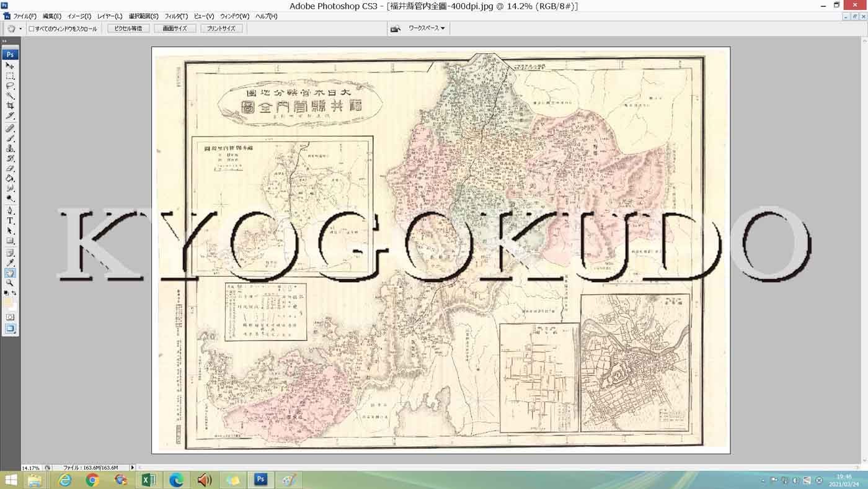Open the 選択範囲(S) menu

143,16
